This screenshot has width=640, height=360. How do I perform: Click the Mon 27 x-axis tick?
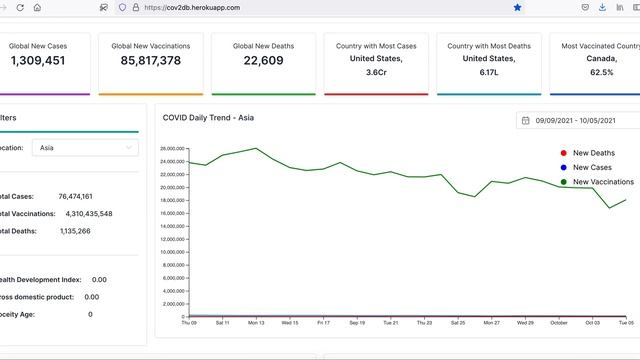pos(491,323)
